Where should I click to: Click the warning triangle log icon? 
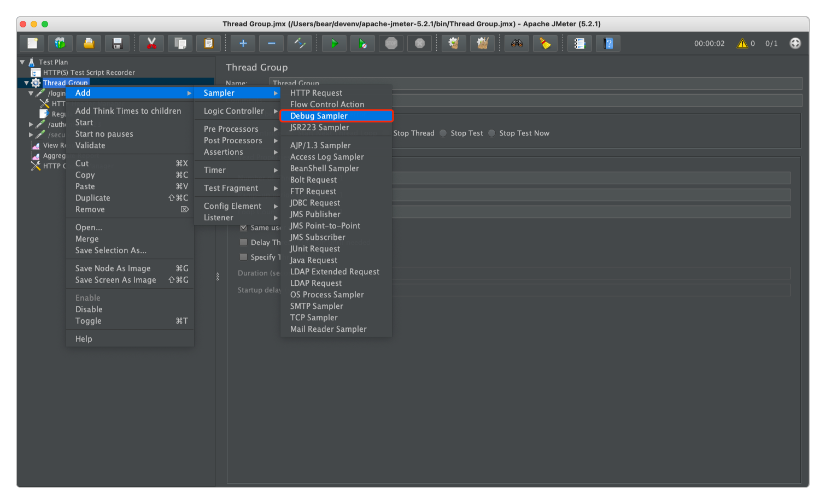[742, 43]
